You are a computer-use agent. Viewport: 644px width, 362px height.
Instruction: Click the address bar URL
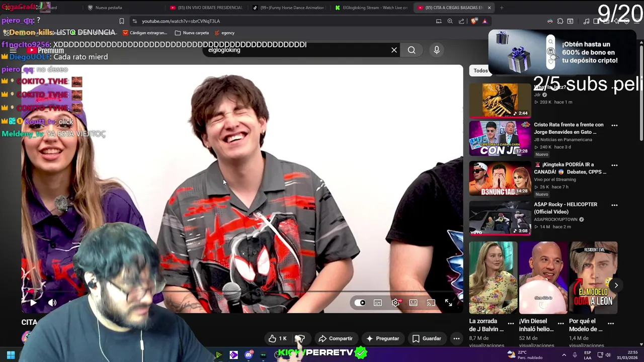tap(181, 21)
